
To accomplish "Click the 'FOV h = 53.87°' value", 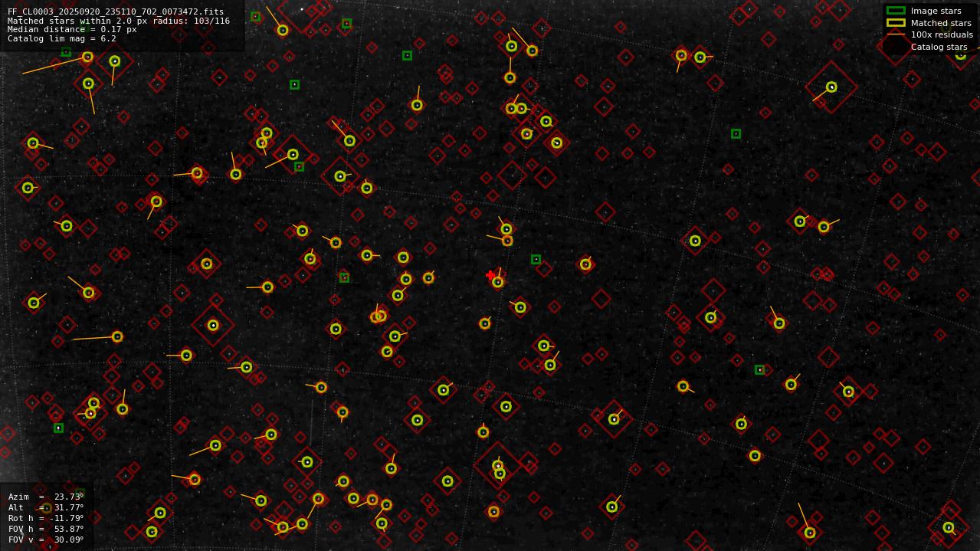I will (x=46, y=529).
